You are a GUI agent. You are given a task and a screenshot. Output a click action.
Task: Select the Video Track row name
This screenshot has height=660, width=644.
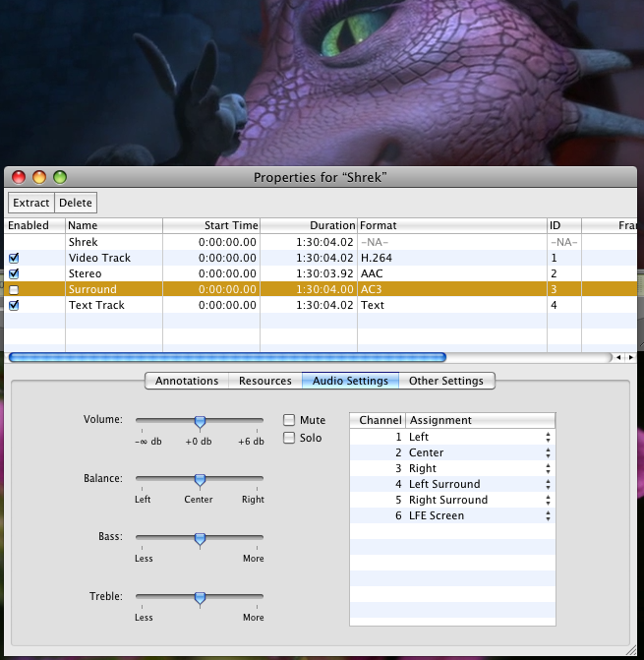99,258
